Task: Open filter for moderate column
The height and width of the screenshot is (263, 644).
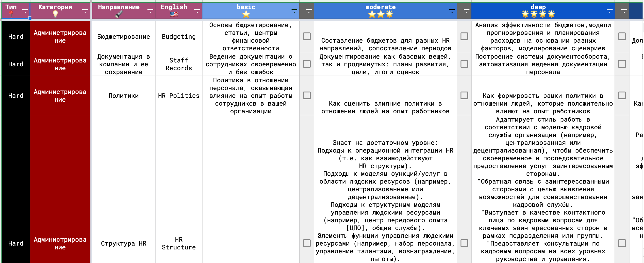Action: [452, 11]
